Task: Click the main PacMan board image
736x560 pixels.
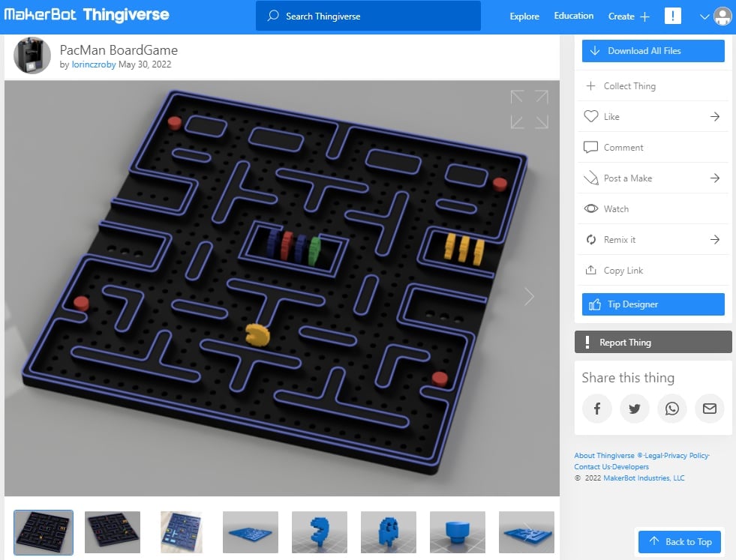Action: [281, 288]
